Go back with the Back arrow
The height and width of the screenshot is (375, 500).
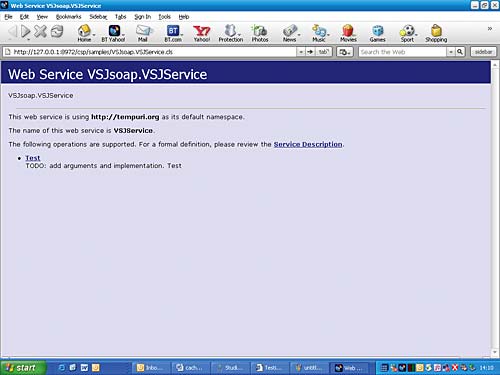point(12,32)
